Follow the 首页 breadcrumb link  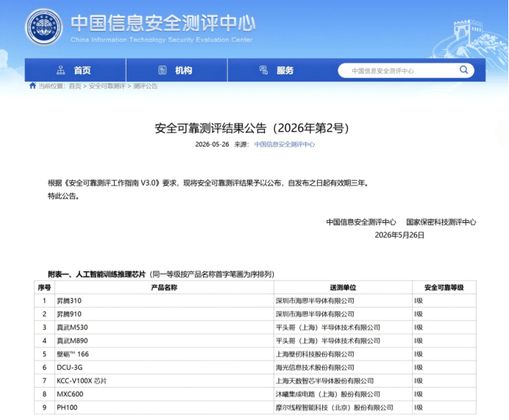click(x=75, y=86)
